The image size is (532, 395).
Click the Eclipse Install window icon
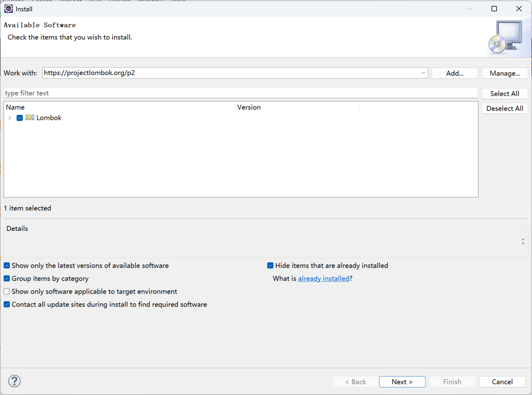click(x=9, y=9)
